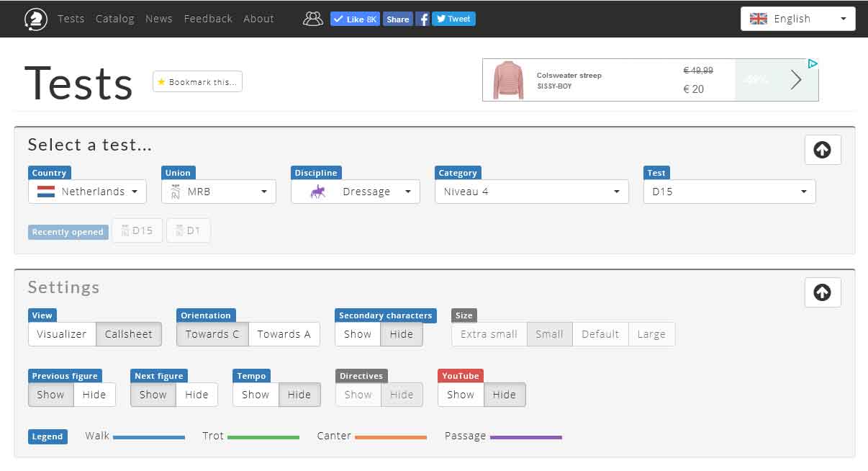Open the Feedback page

point(208,19)
